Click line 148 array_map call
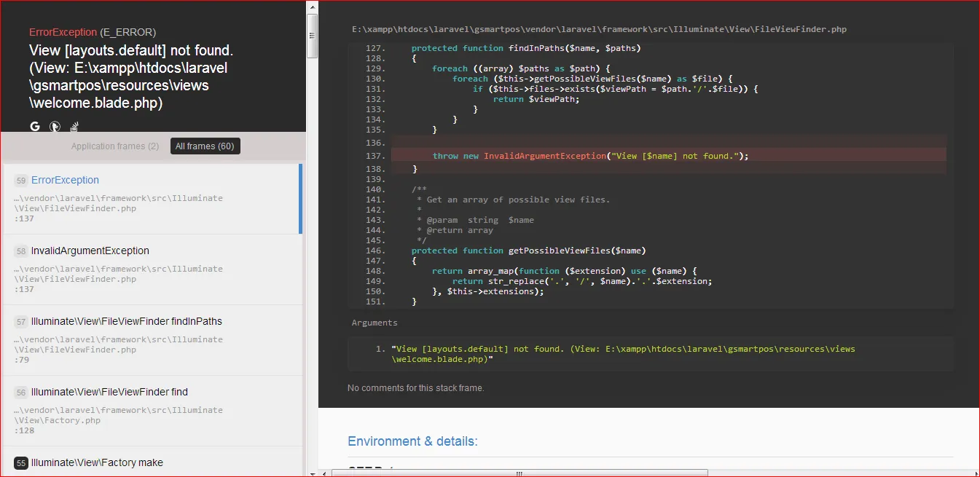980x477 pixels. 565,271
